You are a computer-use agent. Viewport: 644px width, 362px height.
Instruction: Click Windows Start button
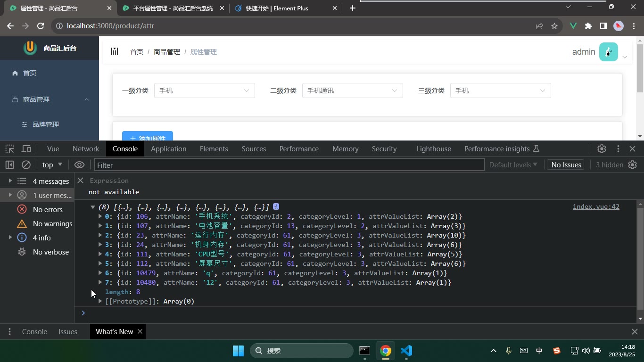(239, 351)
